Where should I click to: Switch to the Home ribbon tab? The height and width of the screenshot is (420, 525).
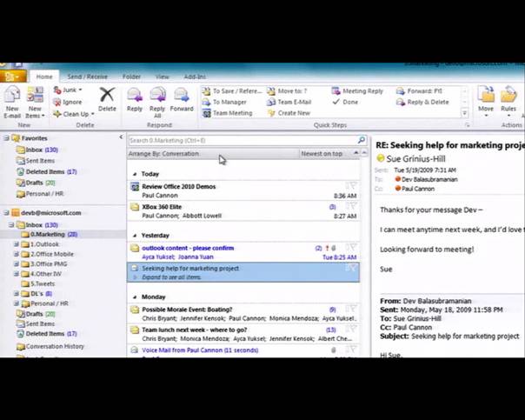pyautogui.click(x=44, y=77)
